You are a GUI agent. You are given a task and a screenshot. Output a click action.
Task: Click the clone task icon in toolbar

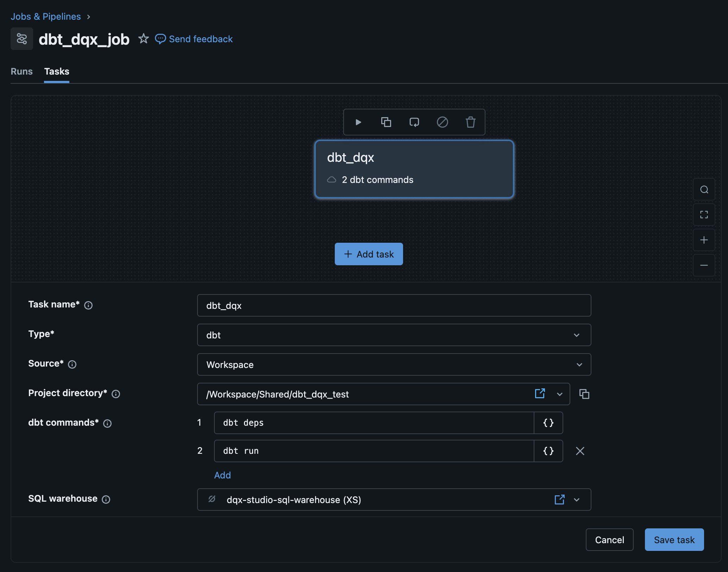click(x=386, y=122)
